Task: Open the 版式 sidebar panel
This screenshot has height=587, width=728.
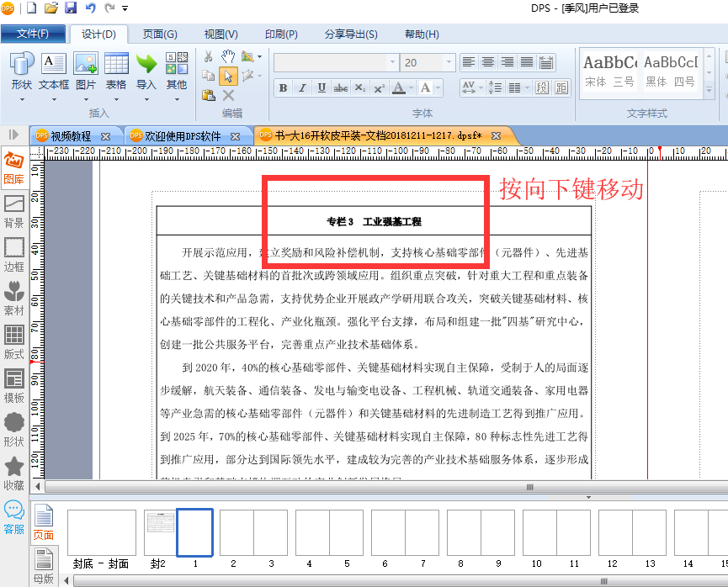Action: coord(14,342)
